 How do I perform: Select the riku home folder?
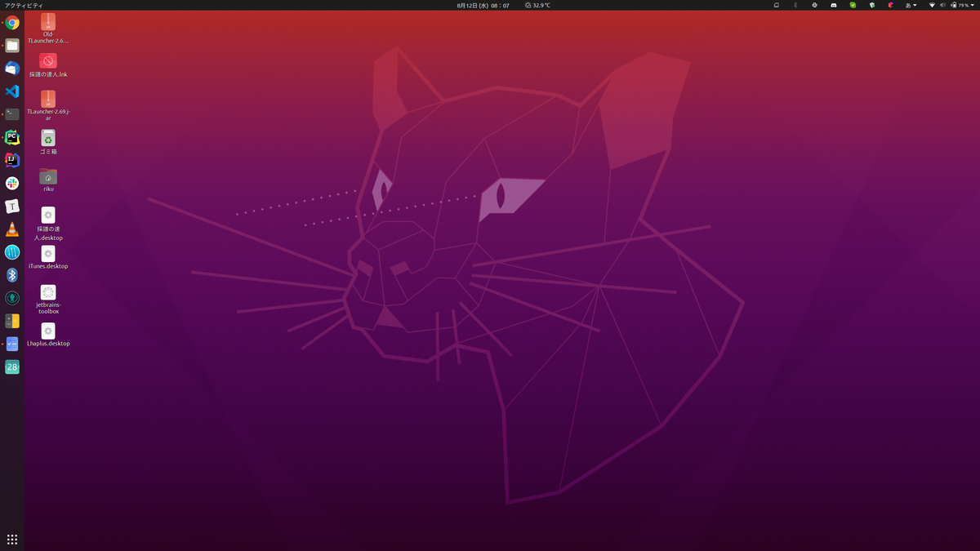[48, 180]
